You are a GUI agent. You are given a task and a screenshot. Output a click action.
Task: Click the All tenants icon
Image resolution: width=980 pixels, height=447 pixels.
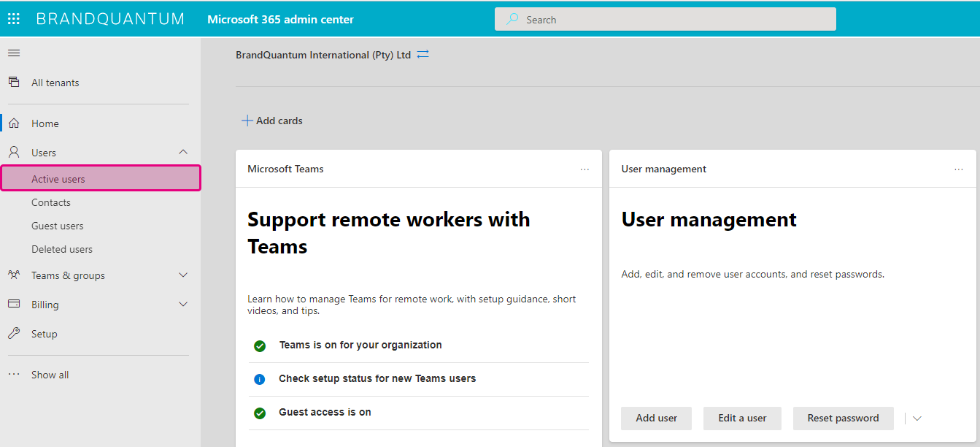pos(14,82)
